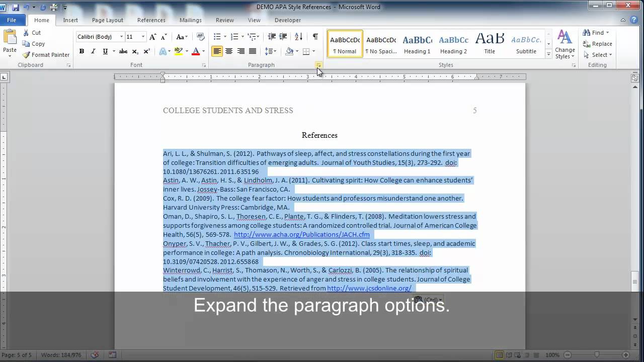This screenshot has height=362, width=644.
Task: Open Change Styles menu
Action: pyautogui.click(x=565, y=45)
